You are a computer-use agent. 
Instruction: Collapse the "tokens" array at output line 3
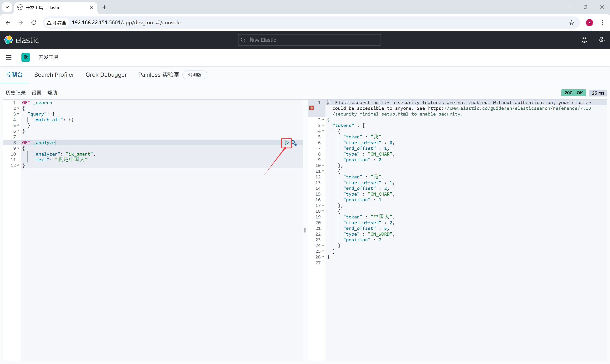[323, 126]
